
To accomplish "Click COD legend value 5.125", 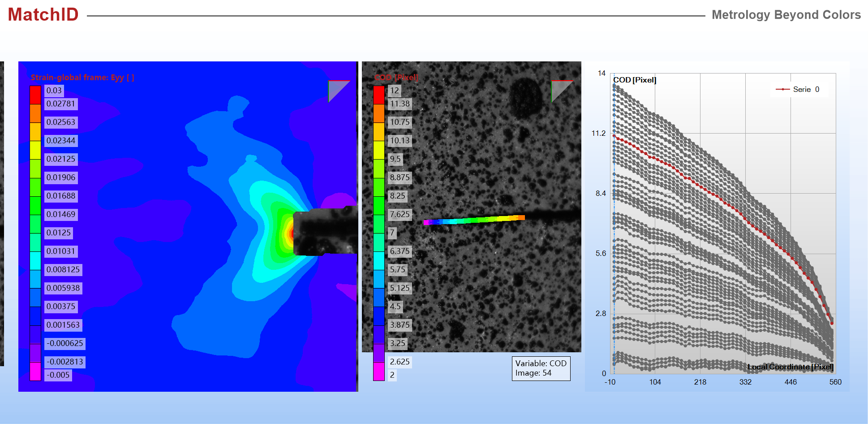I will (400, 288).
